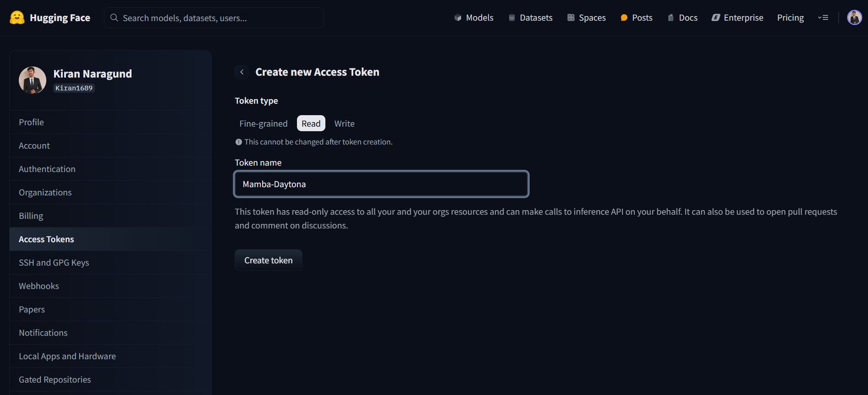Open the Posts page

(x=637, y=18)
